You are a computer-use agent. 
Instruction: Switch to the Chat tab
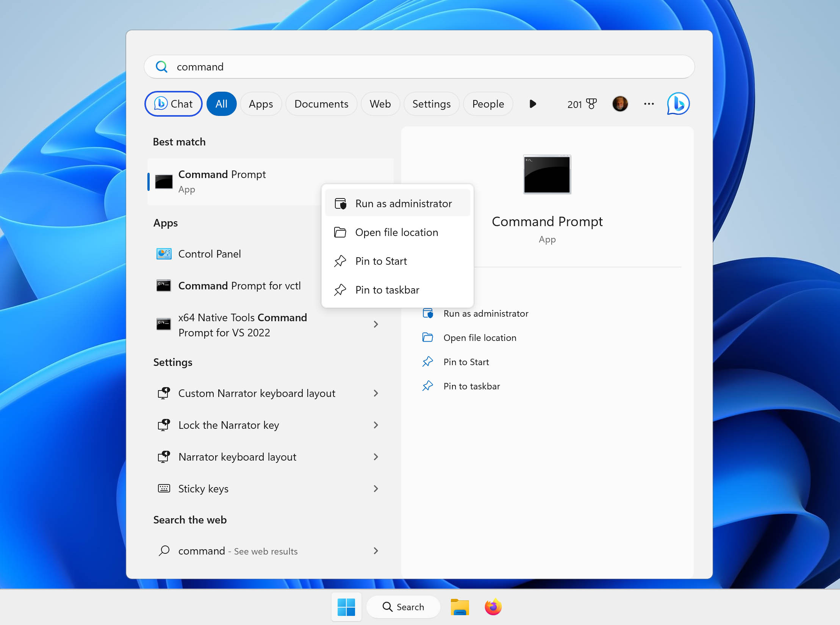[x=173, y=104]
